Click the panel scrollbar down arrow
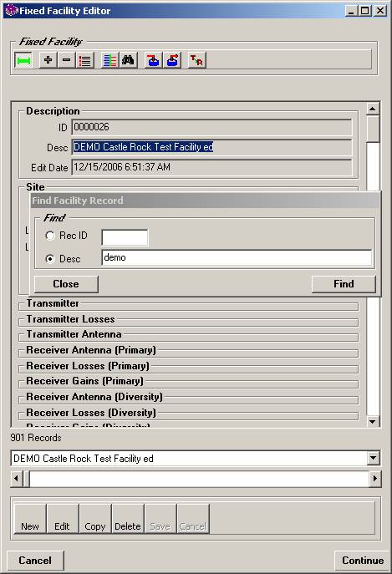 coord(373,422)
